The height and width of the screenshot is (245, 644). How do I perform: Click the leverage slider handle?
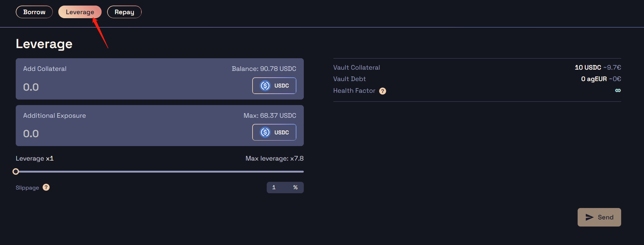(x=16, y=172)
